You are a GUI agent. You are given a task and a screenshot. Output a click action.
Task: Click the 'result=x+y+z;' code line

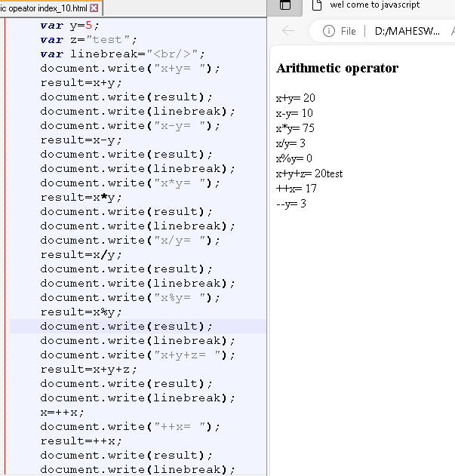tap(88, 369)
